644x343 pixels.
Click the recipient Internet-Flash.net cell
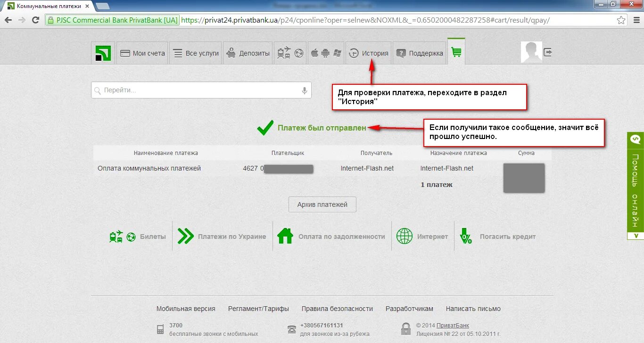(x=367, y=168)
